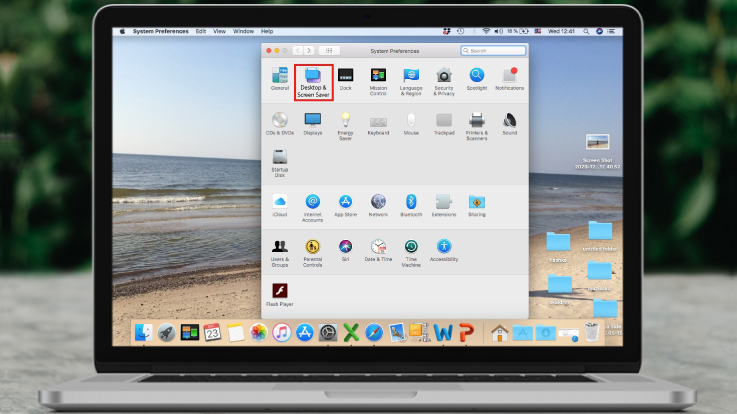Open Security & Privacy settings
Image resolution: width=737 pixels, height=414 pixels.
point(444,79)
